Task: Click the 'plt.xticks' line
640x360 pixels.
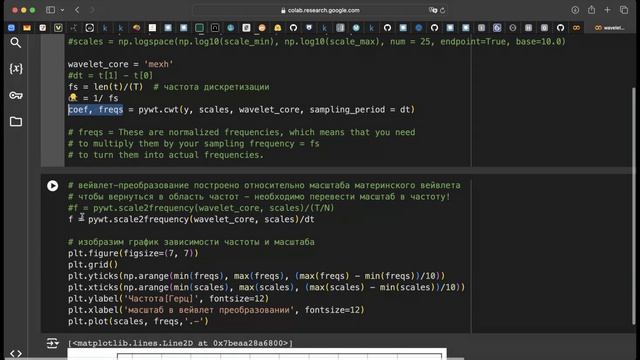Action: [267, 287]
